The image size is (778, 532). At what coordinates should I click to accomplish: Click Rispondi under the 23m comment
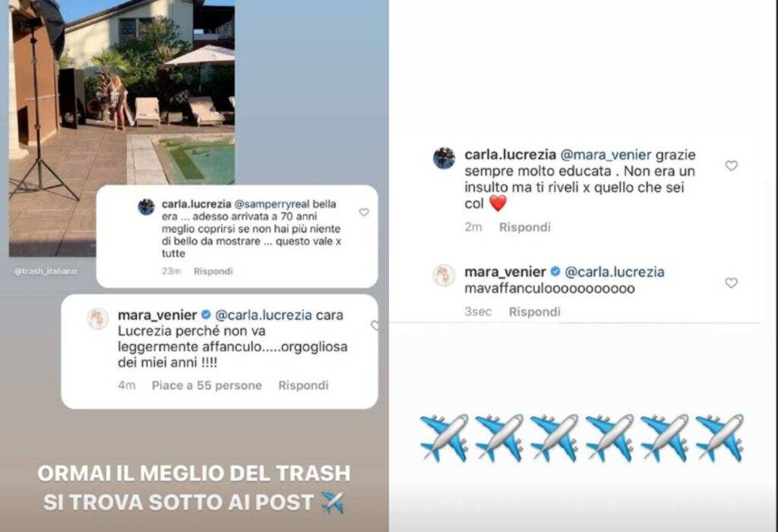pyautogui.click(x=213, y=271)
